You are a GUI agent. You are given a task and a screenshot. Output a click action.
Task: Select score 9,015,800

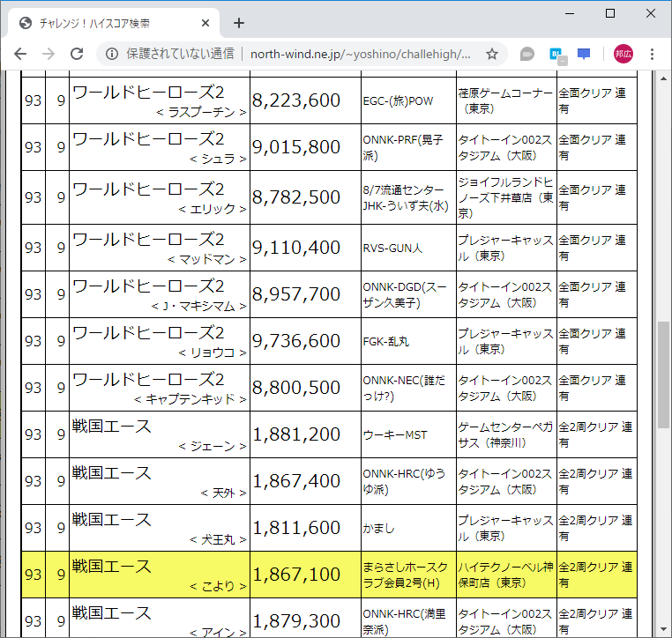click(296, 147)
